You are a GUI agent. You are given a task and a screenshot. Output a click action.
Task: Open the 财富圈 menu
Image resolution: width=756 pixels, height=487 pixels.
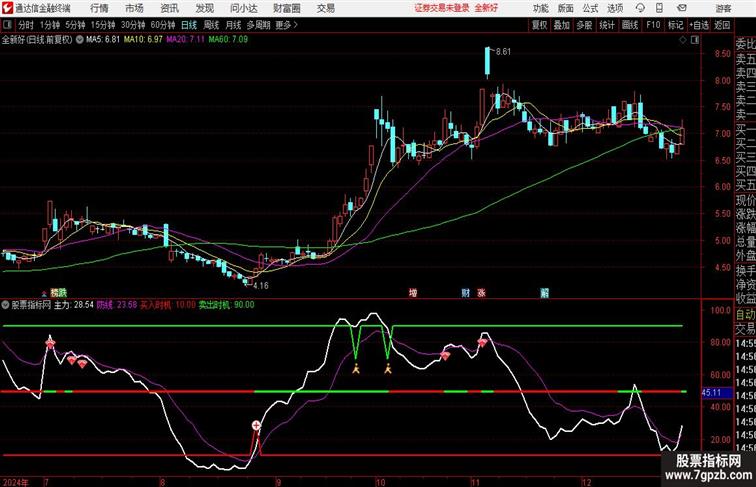pyautogui.click(x=286, y=8)
